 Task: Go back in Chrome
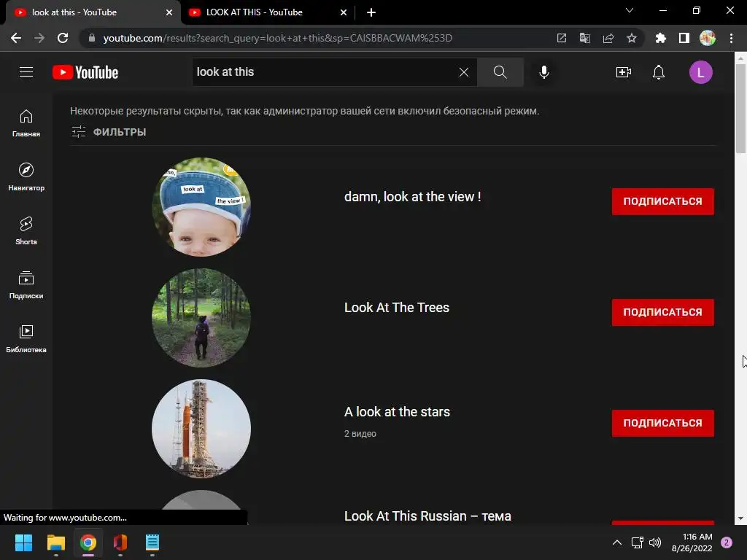pos(16,38)
